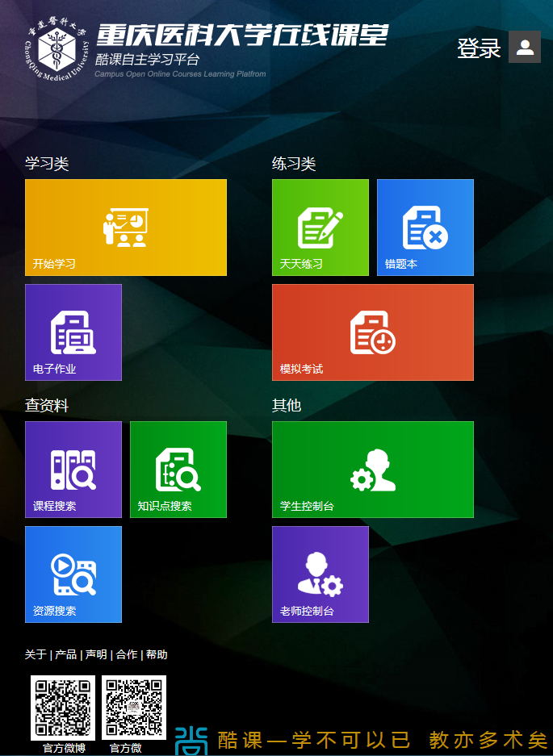Click the 酷课 brand logo at bottom
Viewport: 553px width, 756px height.
pyautogui.click(x=191, y=741)
